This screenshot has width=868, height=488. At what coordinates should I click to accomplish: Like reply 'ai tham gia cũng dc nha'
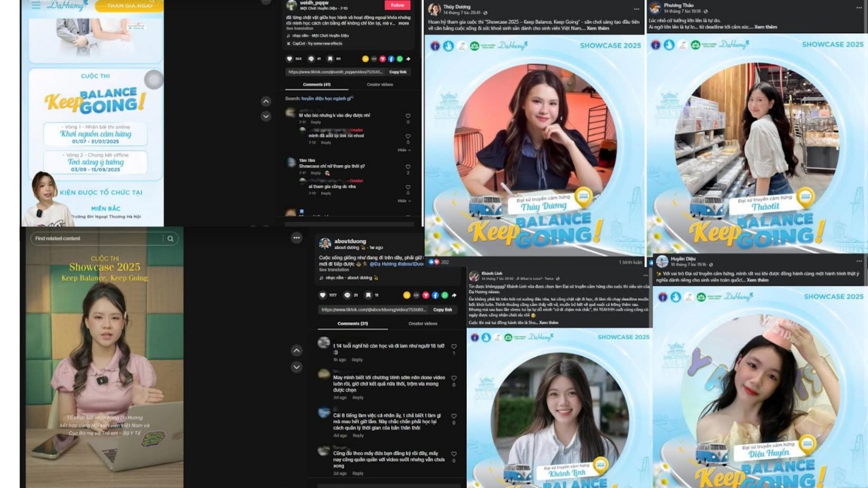(408, 187)
